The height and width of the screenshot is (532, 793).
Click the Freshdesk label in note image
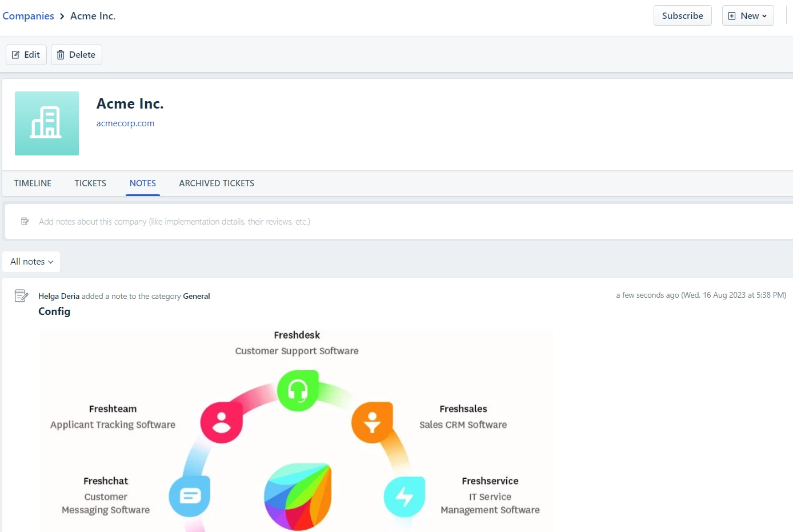(297, 335)
